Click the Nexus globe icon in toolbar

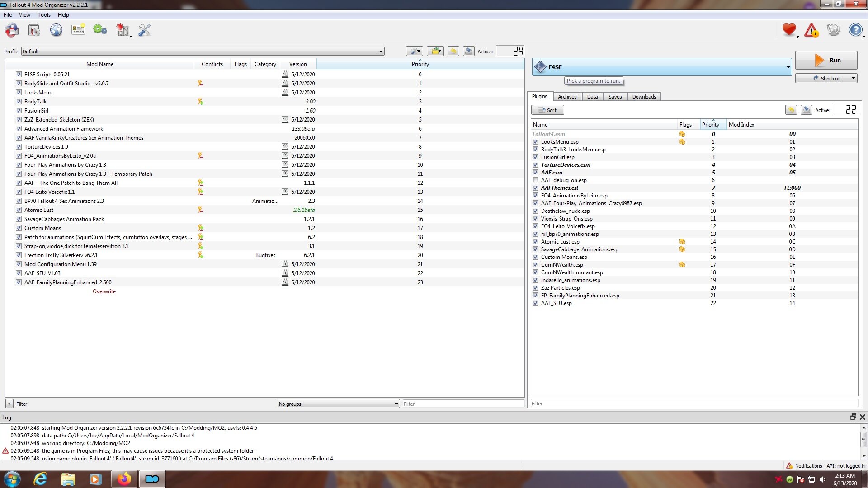point(56,30)
